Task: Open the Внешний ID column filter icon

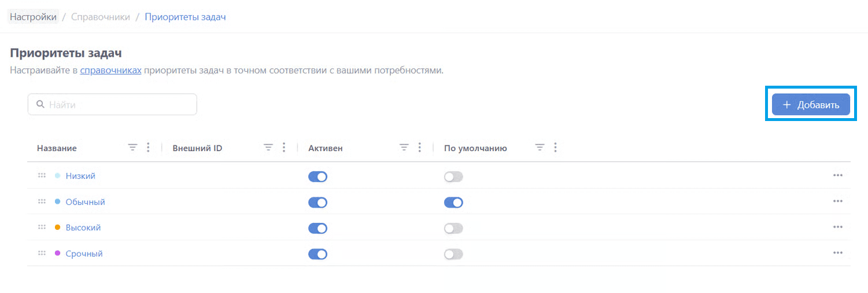Action: pyautogui.click(x=268, y=148)
